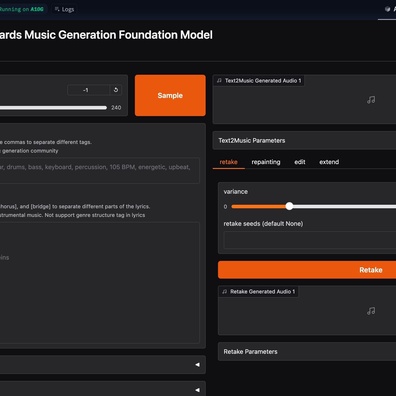Click the Text2Music Generated Audio 1 label
396x396 pixels.
(x=258, y=81)
